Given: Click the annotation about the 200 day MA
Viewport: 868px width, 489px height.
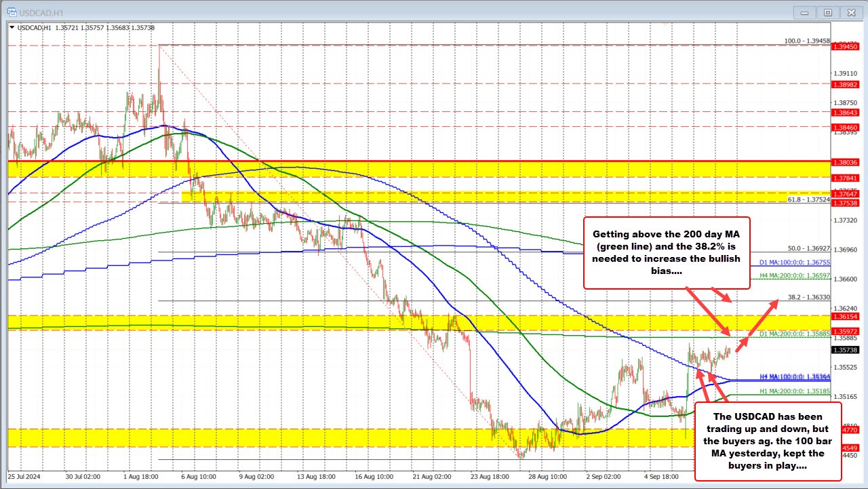Looking at the screenshot, I should (x=666, y=252).
